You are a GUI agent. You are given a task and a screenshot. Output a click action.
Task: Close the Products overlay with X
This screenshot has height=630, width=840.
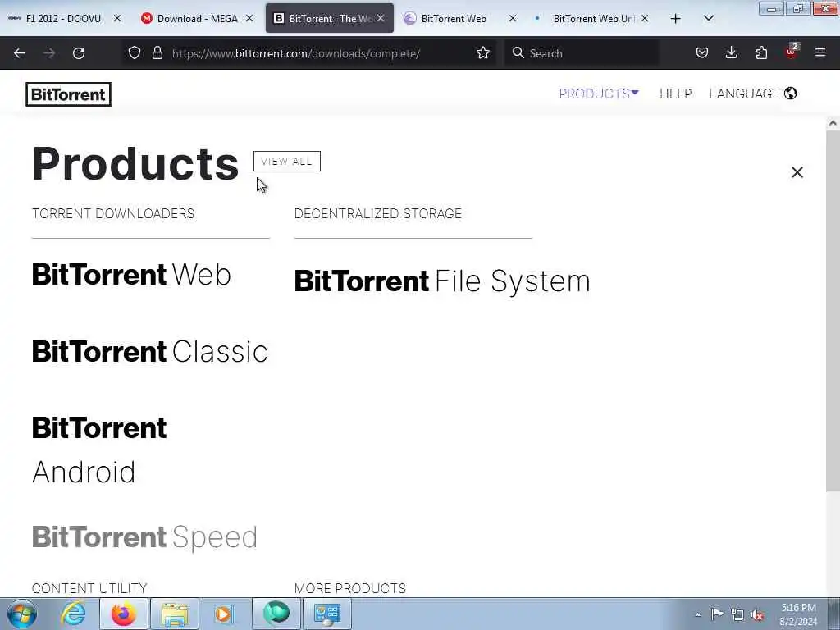[797, 172]
